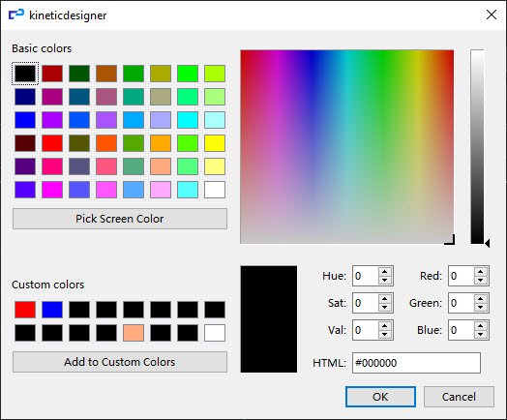Viewport: 507px width, 420px height.
Task: Increase Red value with up arrow
Action: 481,272
